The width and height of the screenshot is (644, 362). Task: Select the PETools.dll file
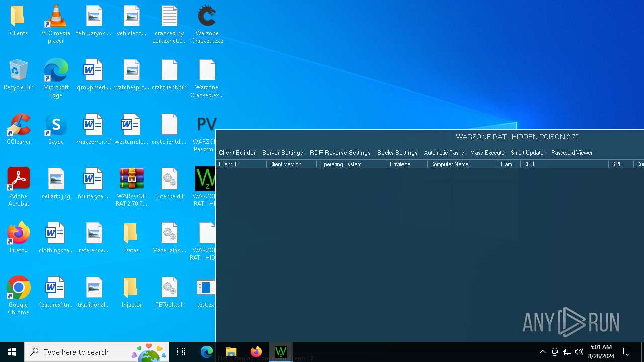(x=169, y=293)
